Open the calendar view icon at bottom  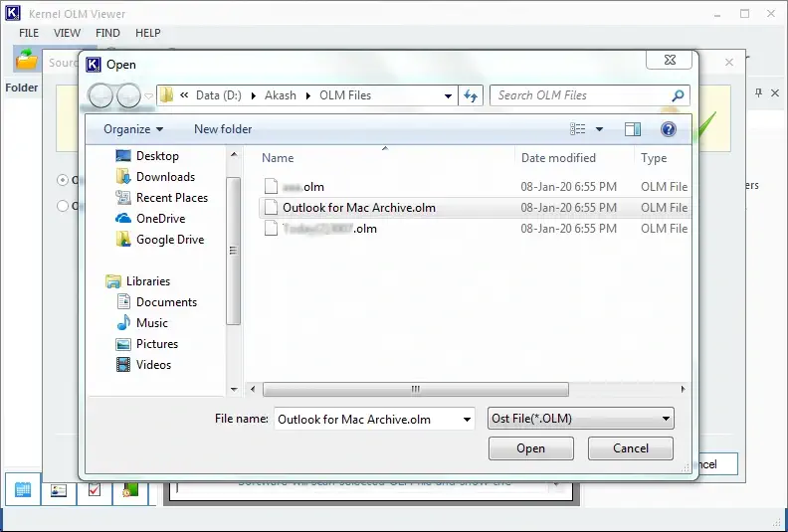(x=23, y=489)
